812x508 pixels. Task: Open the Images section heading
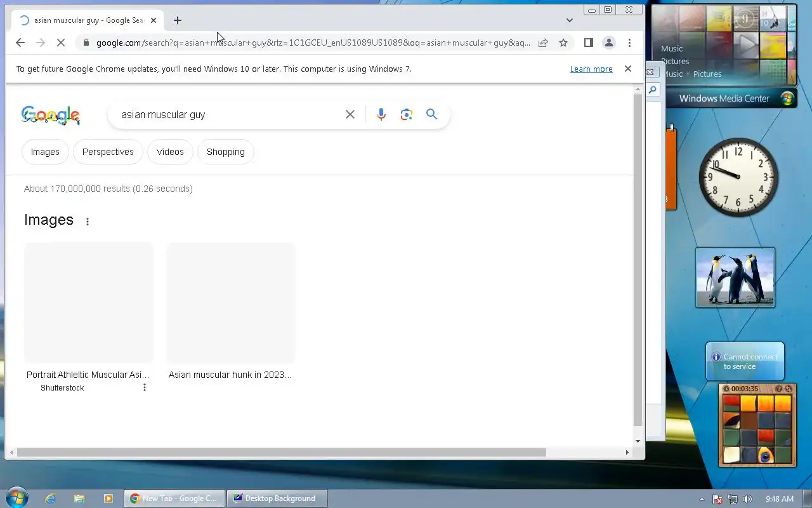tap(49, 220)
